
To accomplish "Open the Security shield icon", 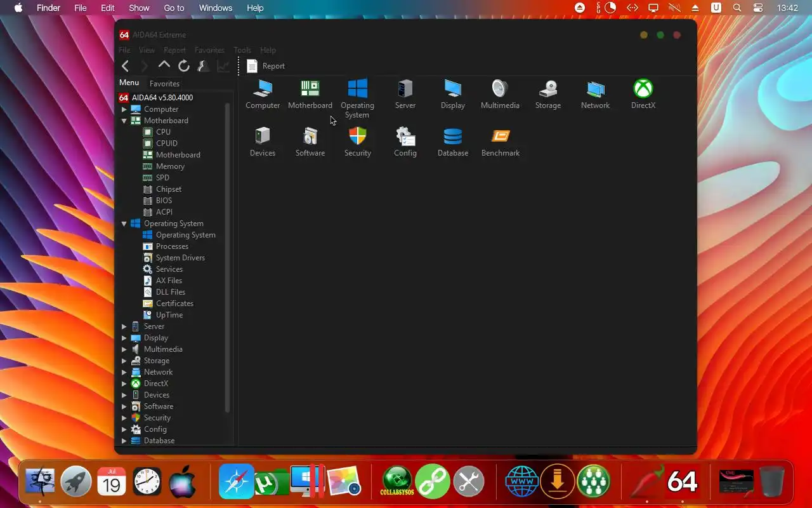I will [358, 136].
